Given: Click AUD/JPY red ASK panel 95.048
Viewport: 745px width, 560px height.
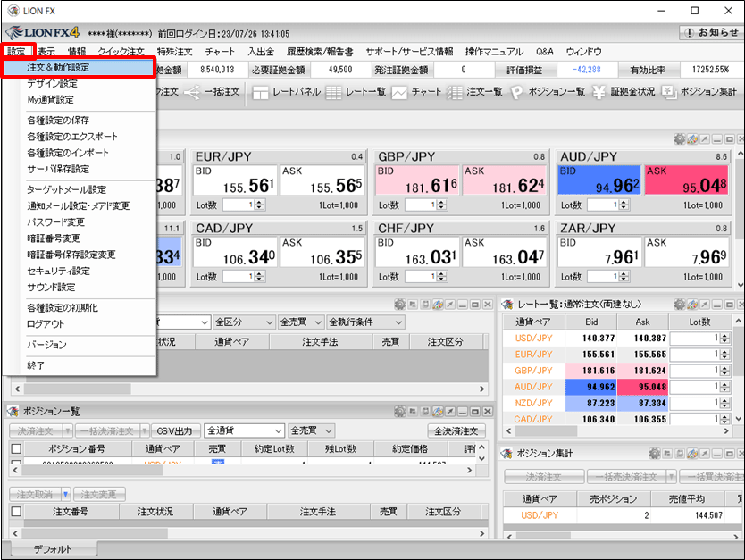Looking at the screenshot, I should pos(687,180).
